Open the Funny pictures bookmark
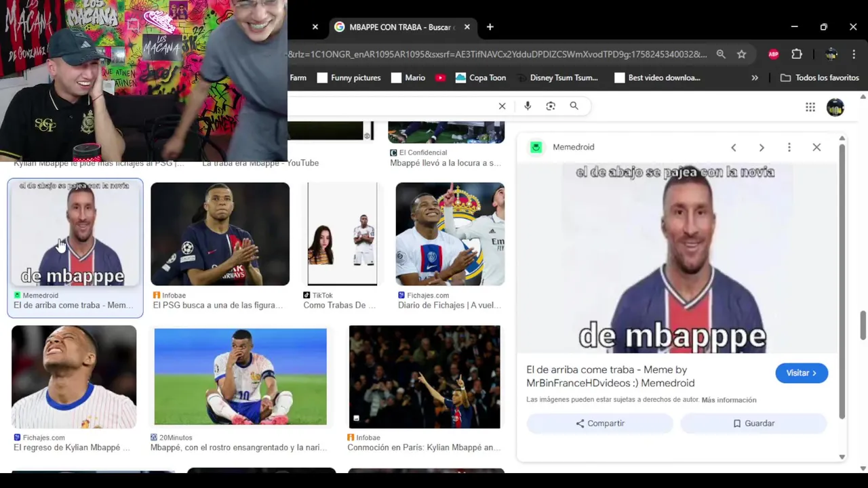 click(349, 78)
